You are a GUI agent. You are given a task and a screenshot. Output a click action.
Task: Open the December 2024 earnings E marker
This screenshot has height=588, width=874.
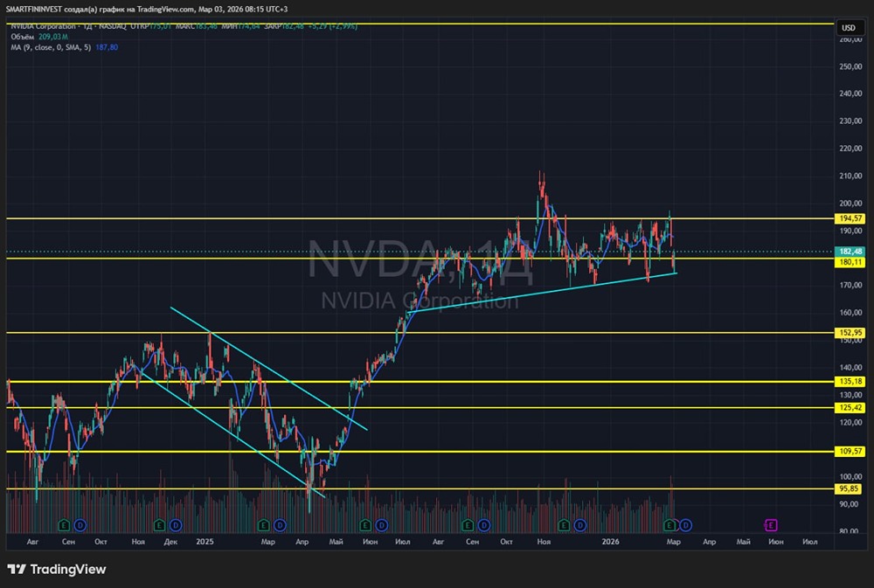coord(159,525)
